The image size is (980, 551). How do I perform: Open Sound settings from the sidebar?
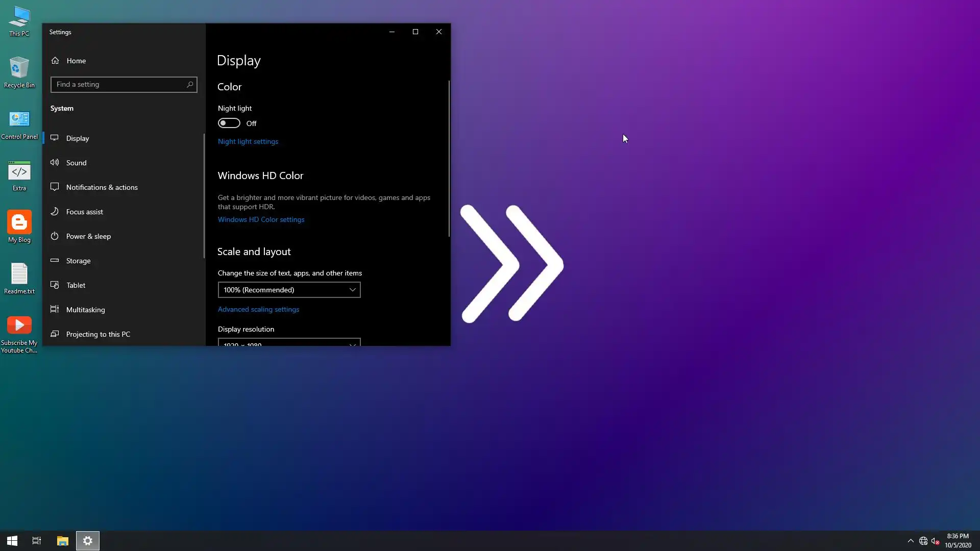pos(77,163)
